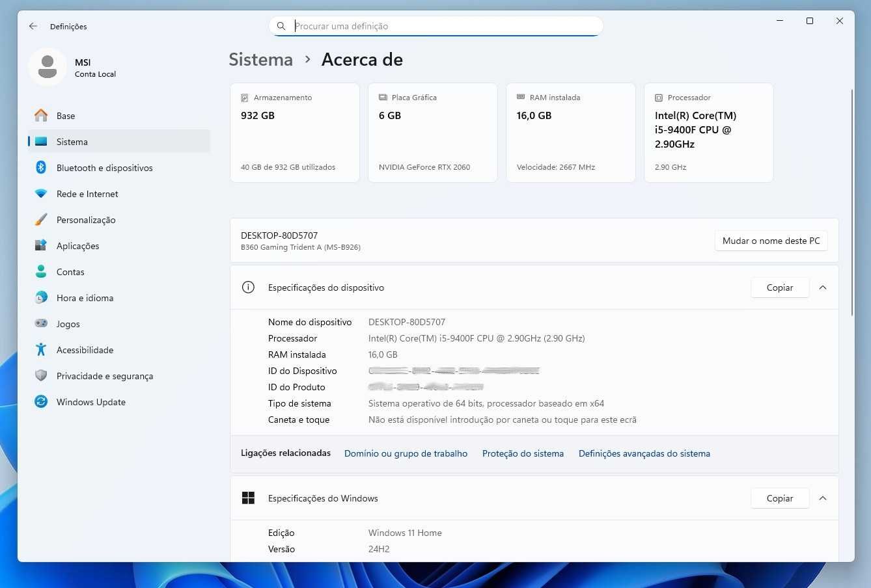871x588 pixels.
Task: Open Bluetooth e dispositivos settings
Action: tap(119, 168)
